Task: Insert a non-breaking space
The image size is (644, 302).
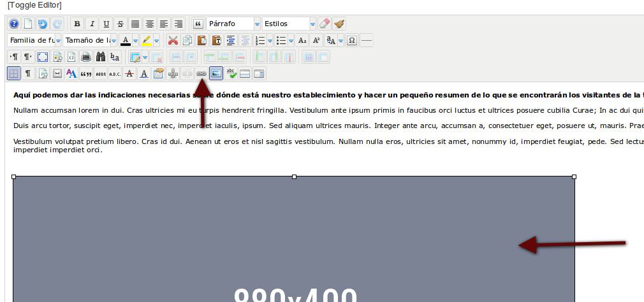Action: point(57,73)
